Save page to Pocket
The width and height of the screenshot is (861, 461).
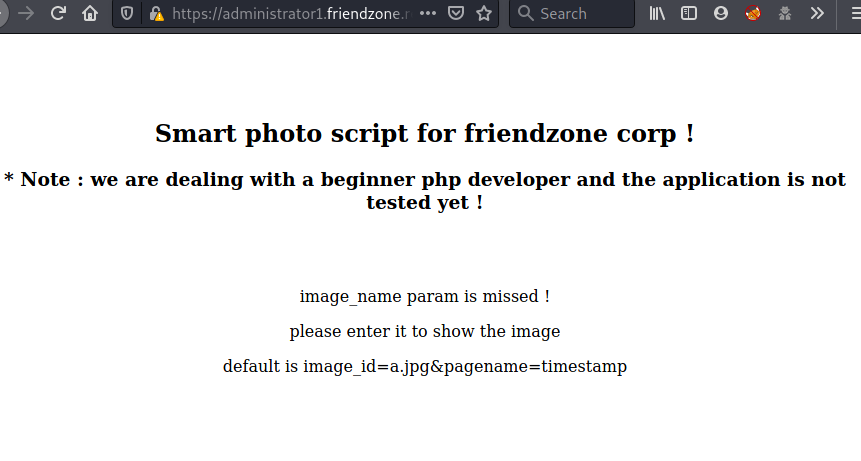455,14
